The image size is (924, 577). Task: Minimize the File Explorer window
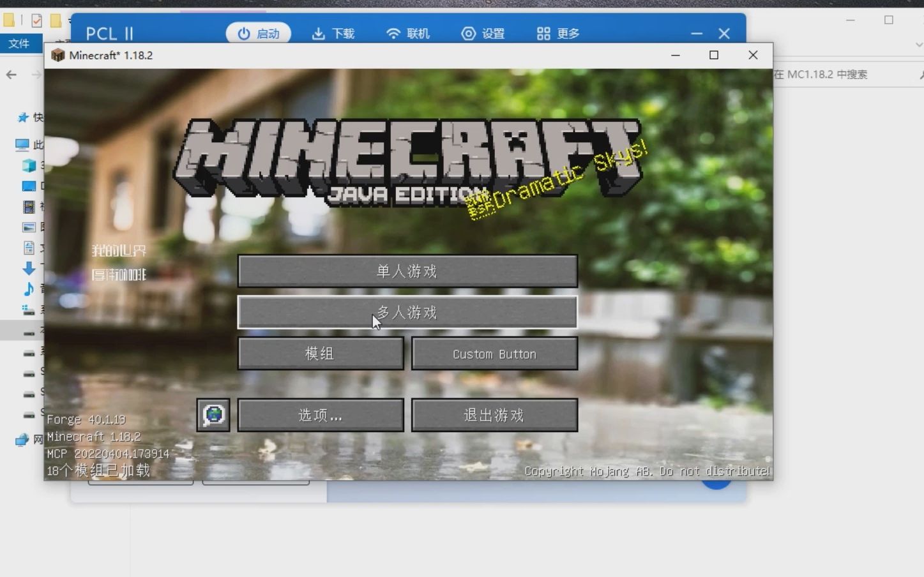[x=850, y=20]
